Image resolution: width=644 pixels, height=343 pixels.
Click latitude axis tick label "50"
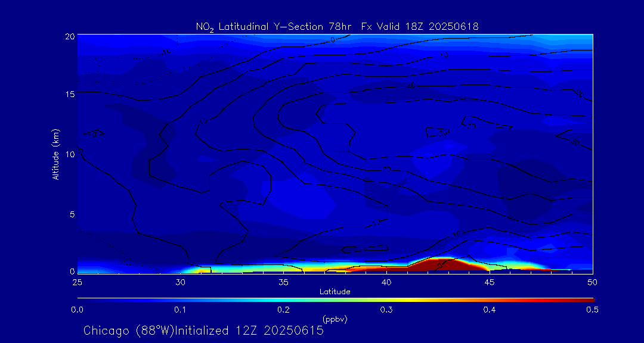(592, 282)
